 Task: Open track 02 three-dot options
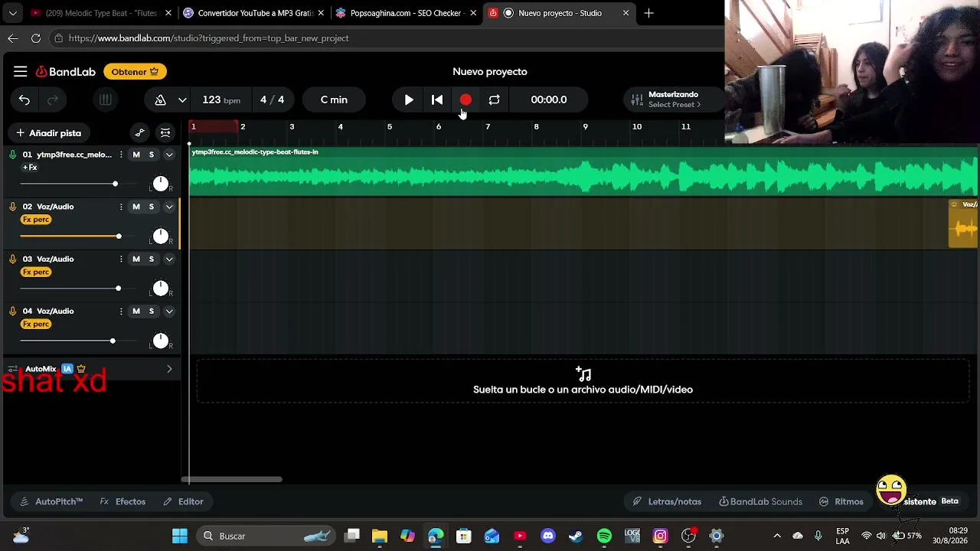click(121, 207)
